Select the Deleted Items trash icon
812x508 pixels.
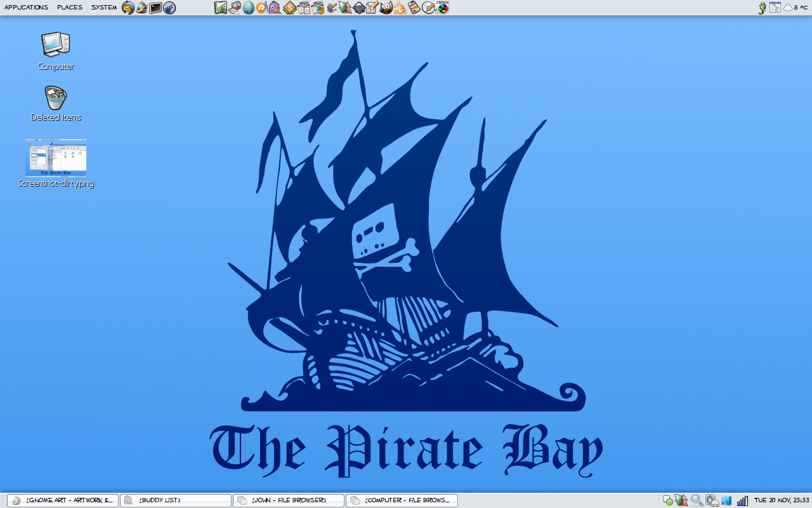point(56,104)
